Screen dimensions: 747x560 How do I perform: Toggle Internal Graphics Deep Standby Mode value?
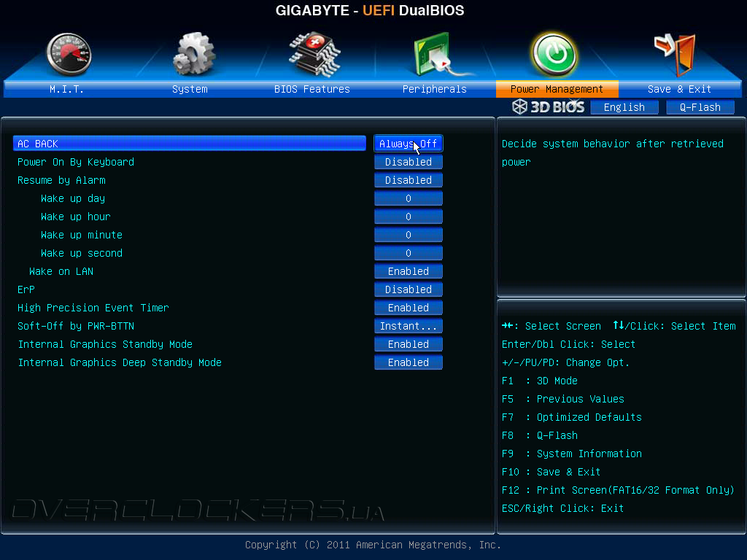tap(409, 362)
